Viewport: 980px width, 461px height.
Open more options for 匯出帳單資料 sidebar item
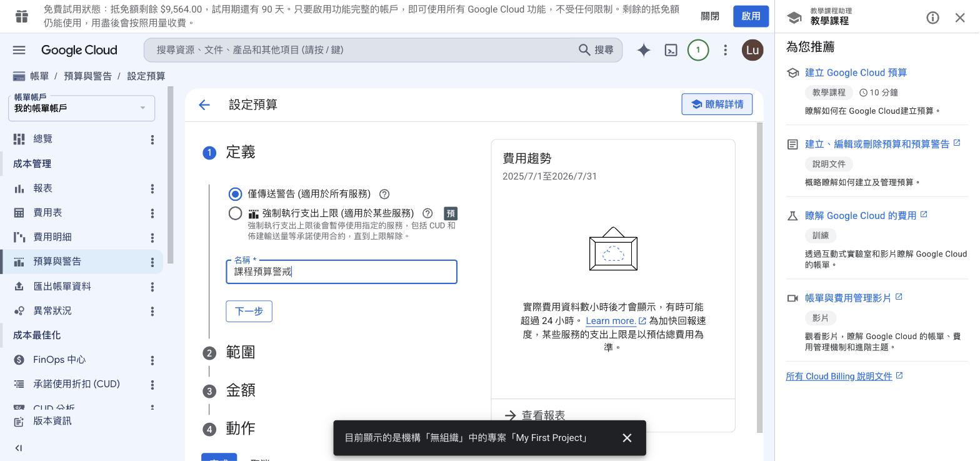[152, 286]
